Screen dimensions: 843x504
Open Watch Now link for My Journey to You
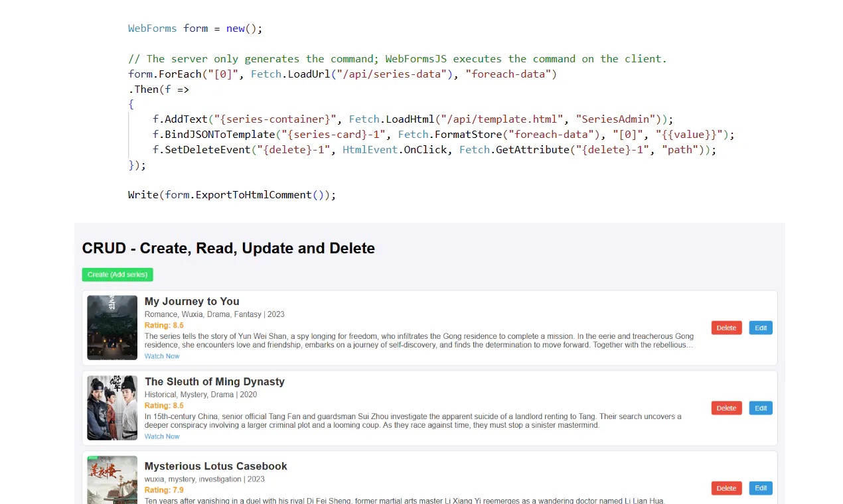click(162, 356)
